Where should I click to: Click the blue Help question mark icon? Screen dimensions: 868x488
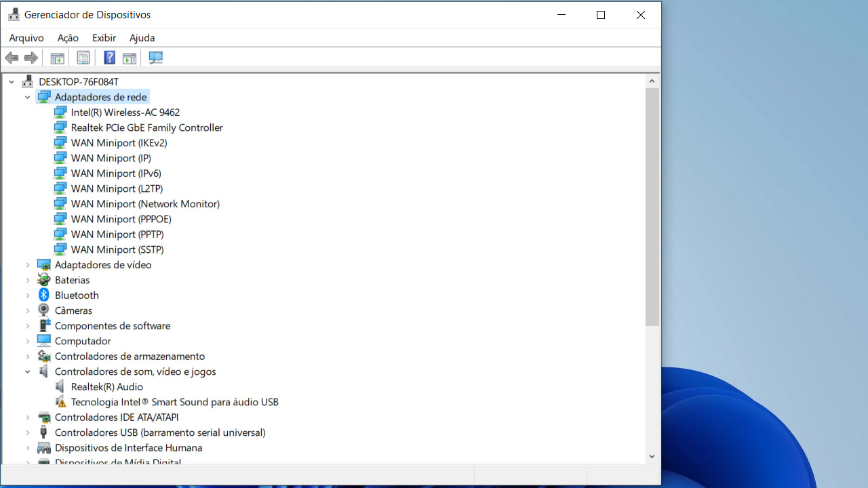(x=109, y=58)
